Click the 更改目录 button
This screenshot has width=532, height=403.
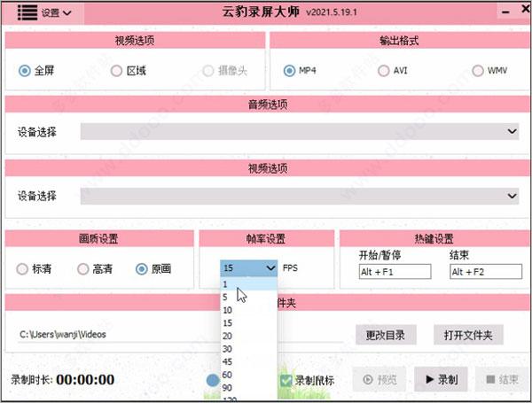coord(386,335)
